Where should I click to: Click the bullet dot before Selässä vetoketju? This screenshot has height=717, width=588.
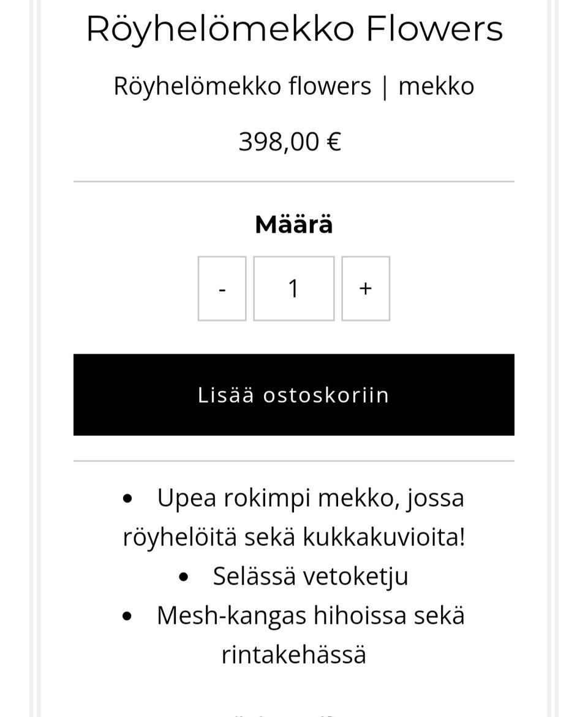click(183, 577)
